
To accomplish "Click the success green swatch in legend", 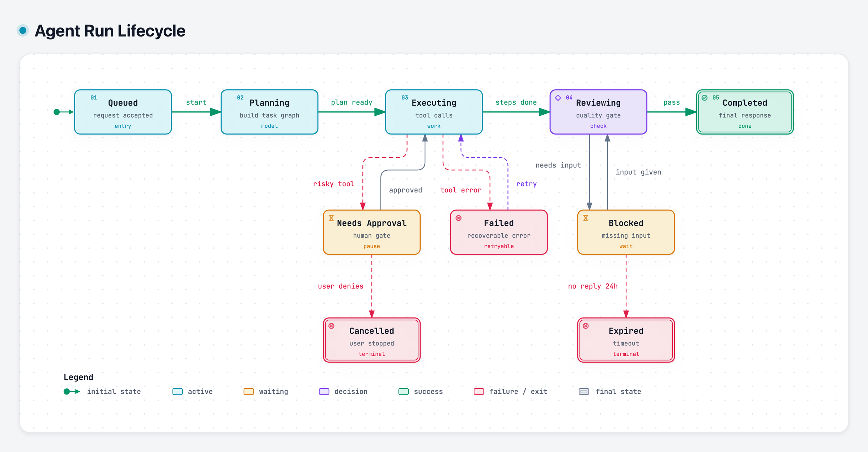I will (x=404, y=392).
